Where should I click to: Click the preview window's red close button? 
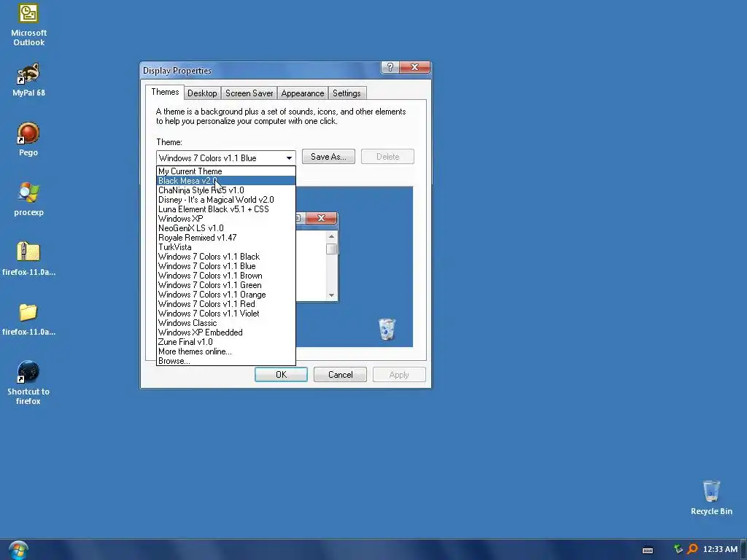[321, 218]
